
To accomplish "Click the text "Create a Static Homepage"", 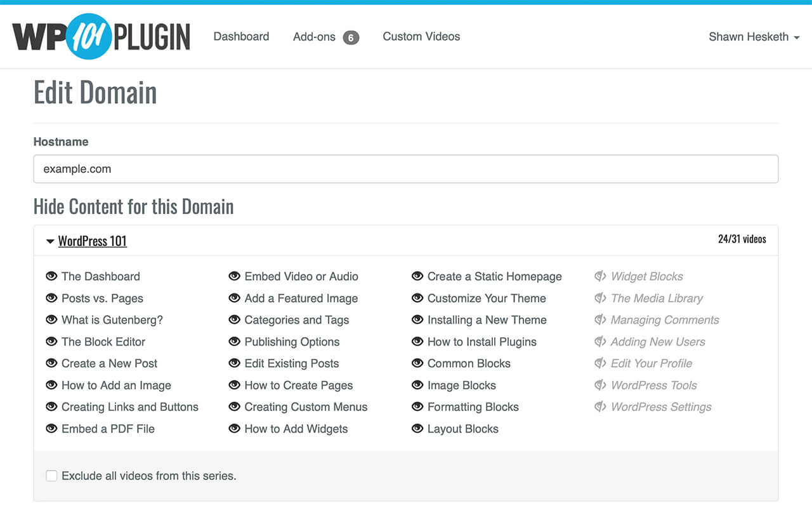I will pos(495,276).
